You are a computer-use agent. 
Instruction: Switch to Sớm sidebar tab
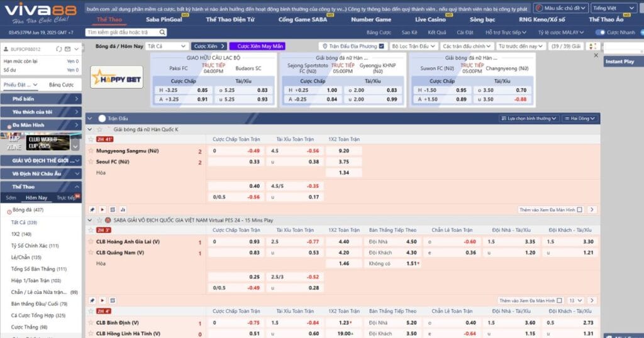pyautogui.click(x=11, y=198)
